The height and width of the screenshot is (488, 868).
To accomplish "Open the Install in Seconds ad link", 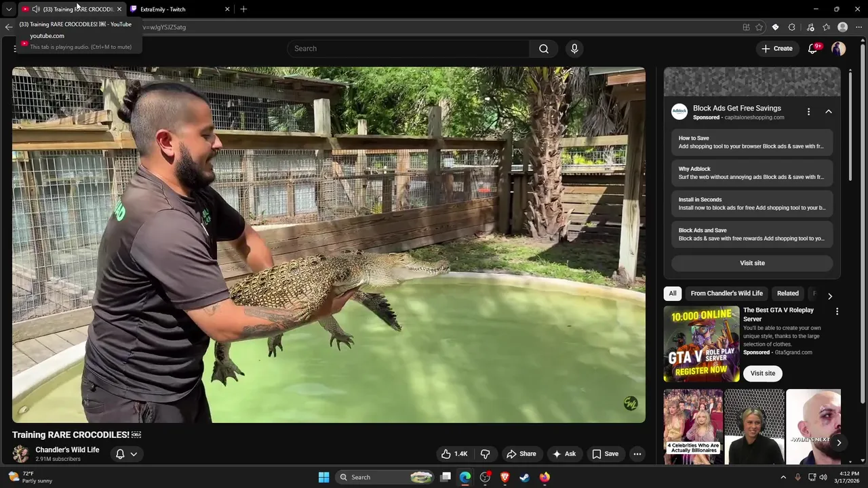I will click(752, 203).
